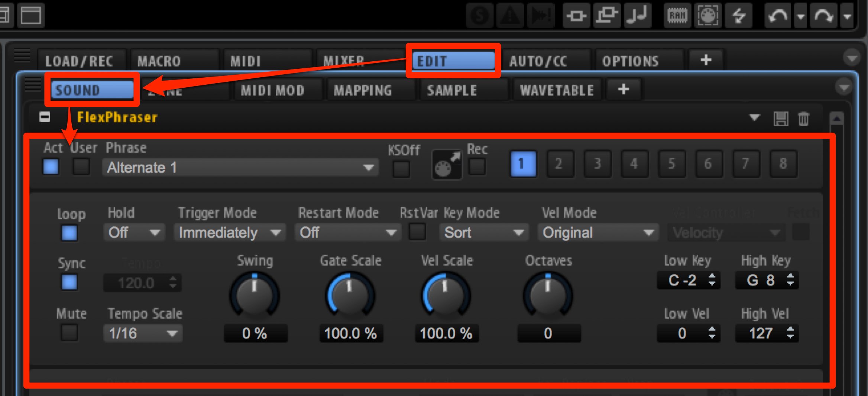Open the OPTIONS tab
This screenshot has height=396, width=868.
click(x=639, y=61)
